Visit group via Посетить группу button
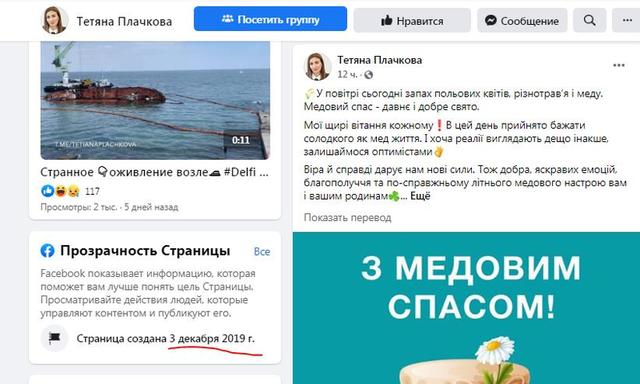 [270, 19]
